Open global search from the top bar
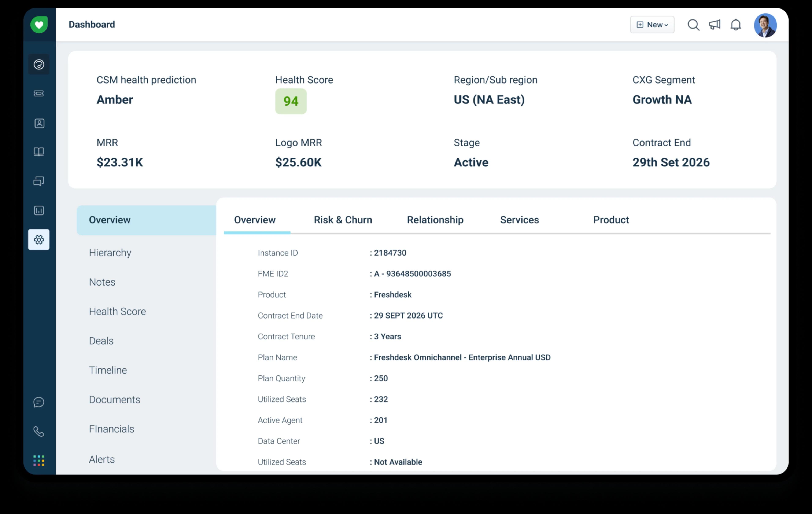Image resolution: width=812 pixels, height=514 pixels. (693, 25)
